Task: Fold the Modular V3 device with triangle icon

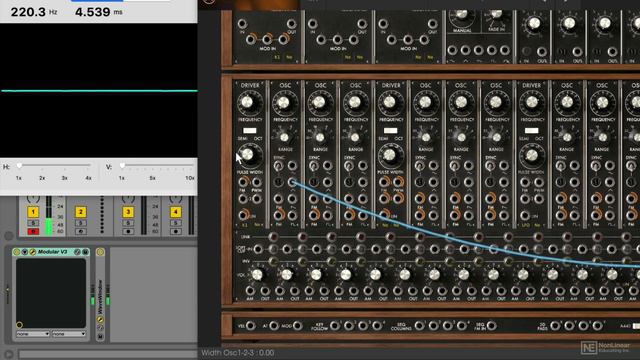Action: pos(25,252)
